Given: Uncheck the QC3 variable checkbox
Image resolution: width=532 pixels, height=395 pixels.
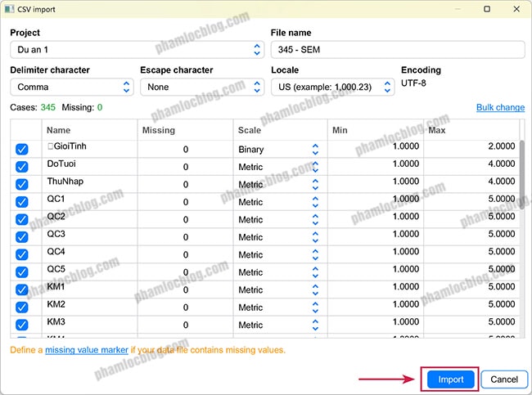Looking at the screenshot, I should (x=22, y=237).
